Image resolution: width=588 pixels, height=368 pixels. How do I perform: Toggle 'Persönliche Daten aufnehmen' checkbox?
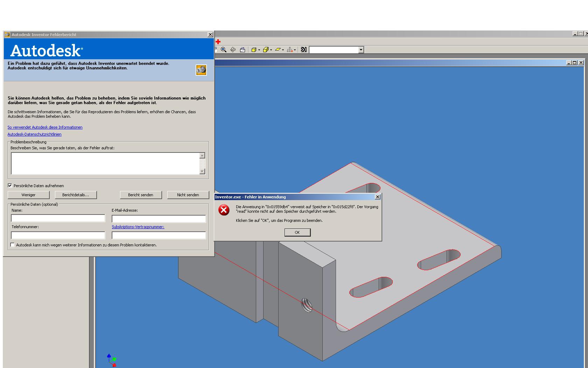click(10, 186)
